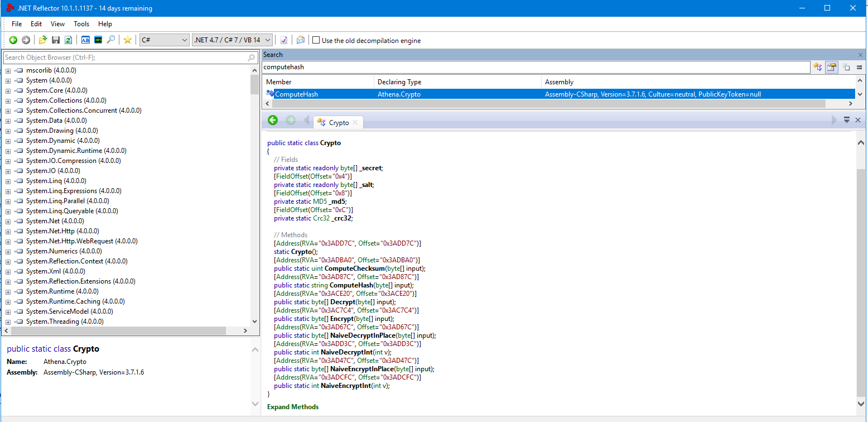
Task: Expand the System.Core (4.0.0.0) node
Action: coord(8,90)
